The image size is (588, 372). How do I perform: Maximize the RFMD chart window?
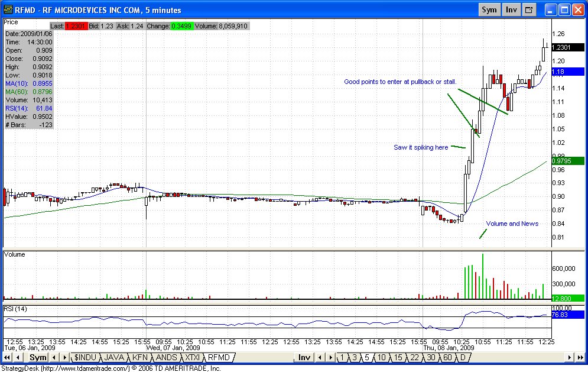564,10
